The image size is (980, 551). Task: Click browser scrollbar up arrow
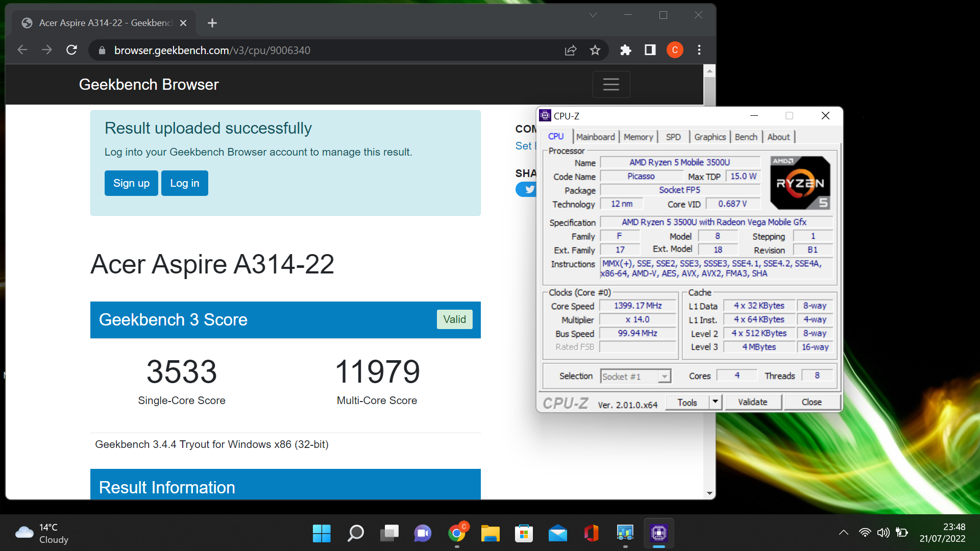pyautogui.click(x=709, y=71)
